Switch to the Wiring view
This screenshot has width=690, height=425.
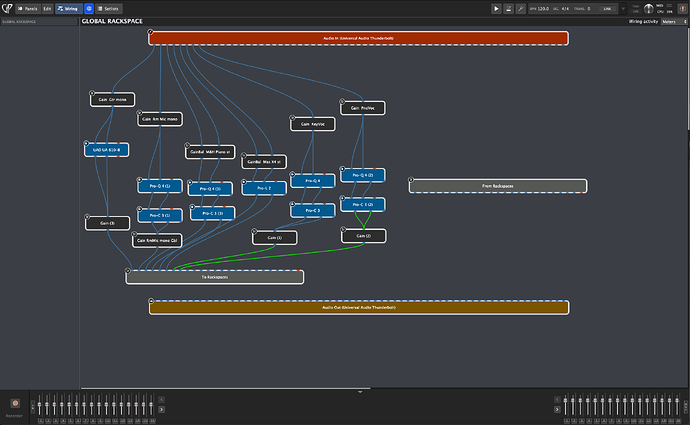click(68, 8)
